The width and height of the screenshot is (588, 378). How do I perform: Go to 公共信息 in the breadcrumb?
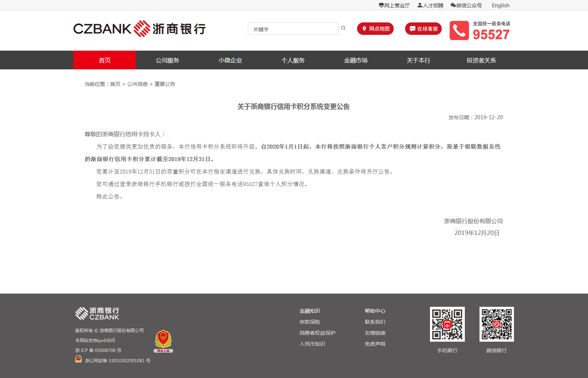(137, 84)
